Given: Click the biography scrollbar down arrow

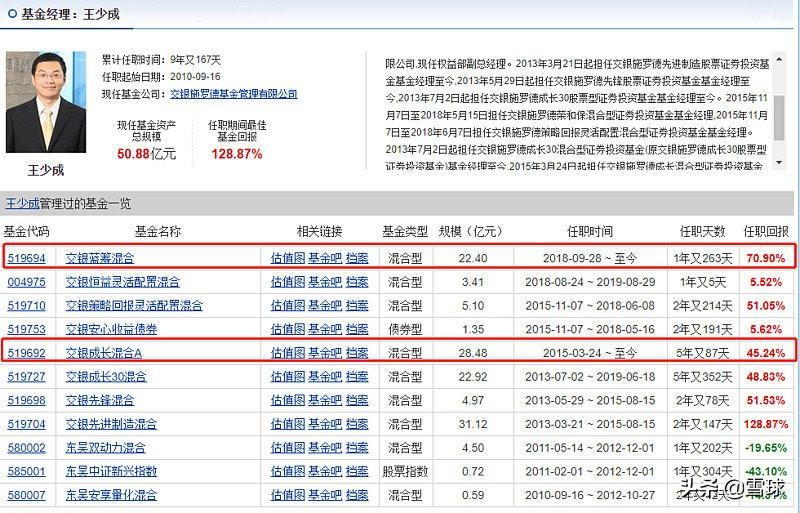Looking at the screenshot, I should [779, 163].
